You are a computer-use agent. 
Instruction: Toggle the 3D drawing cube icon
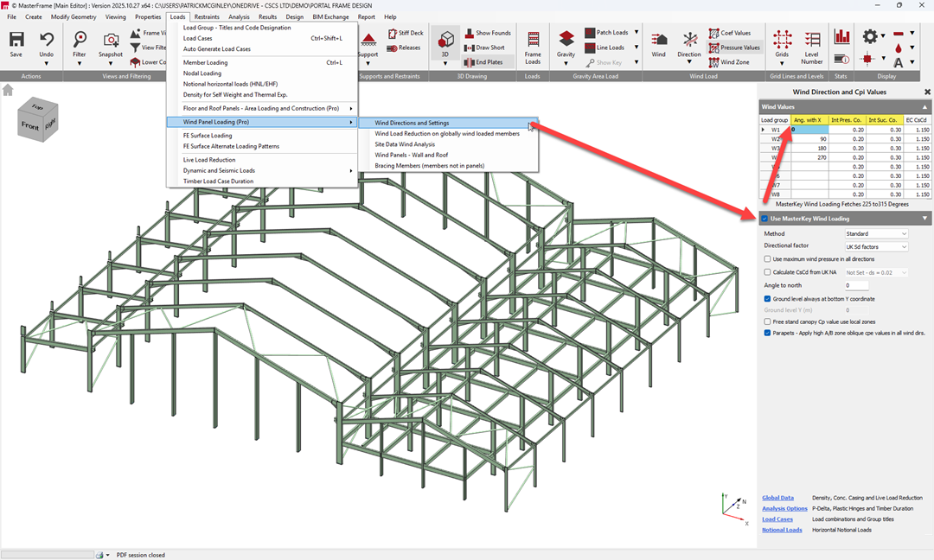445,40
